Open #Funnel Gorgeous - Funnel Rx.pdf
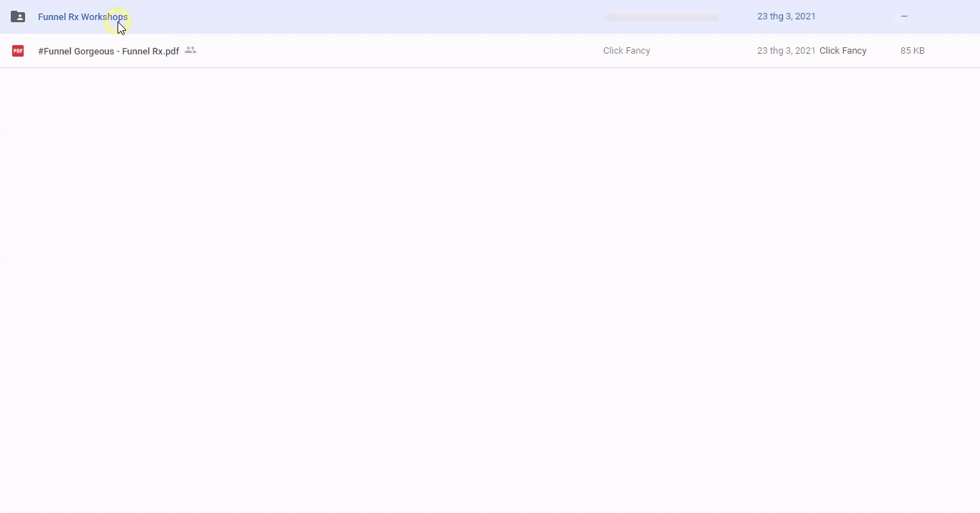Screen dimensions: 980x513 (108, 51)
